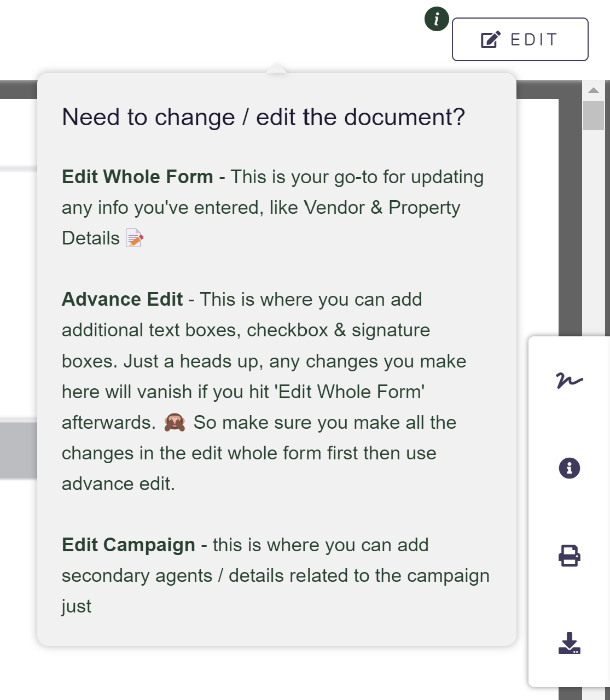This screenshot has width=610, height=700.
Task: Click the 'Edit Campaign' bold heading
Action: coord(129,545)
